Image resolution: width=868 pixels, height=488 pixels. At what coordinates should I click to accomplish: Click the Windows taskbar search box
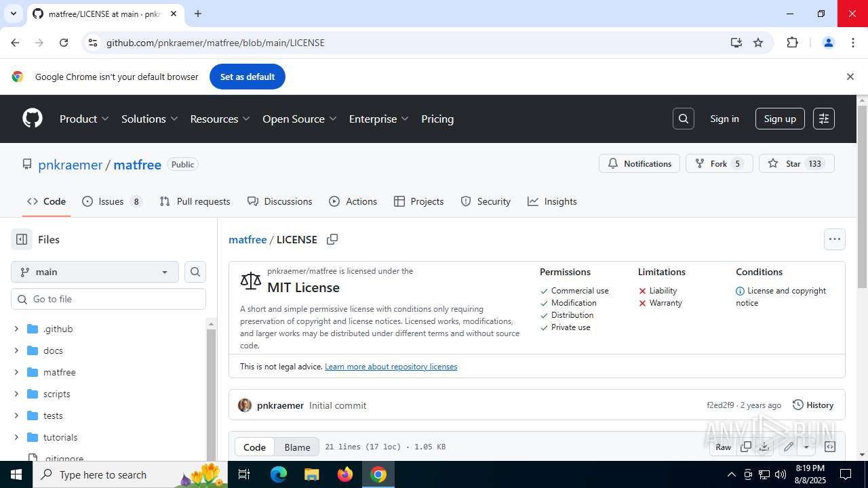[131, 474]
